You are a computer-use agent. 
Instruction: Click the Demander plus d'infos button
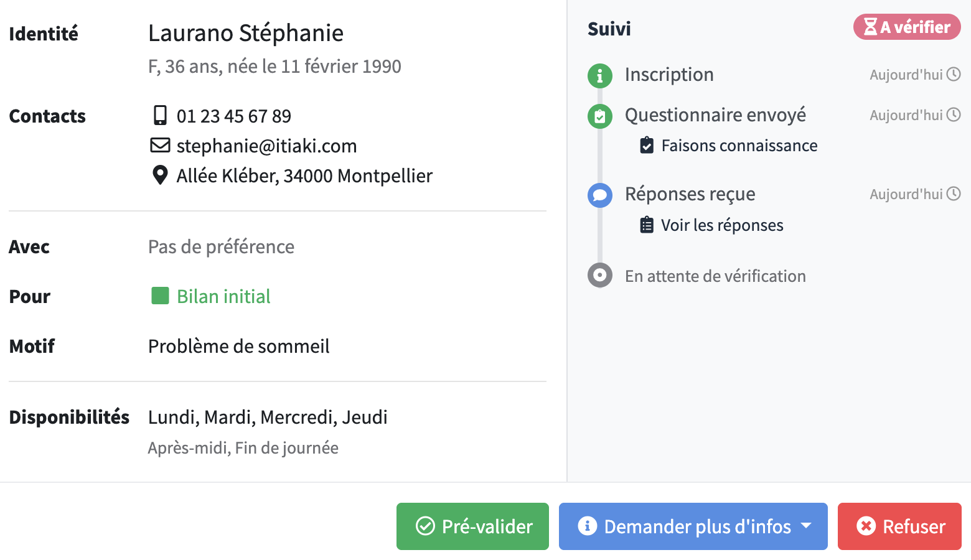pos(685,526)
